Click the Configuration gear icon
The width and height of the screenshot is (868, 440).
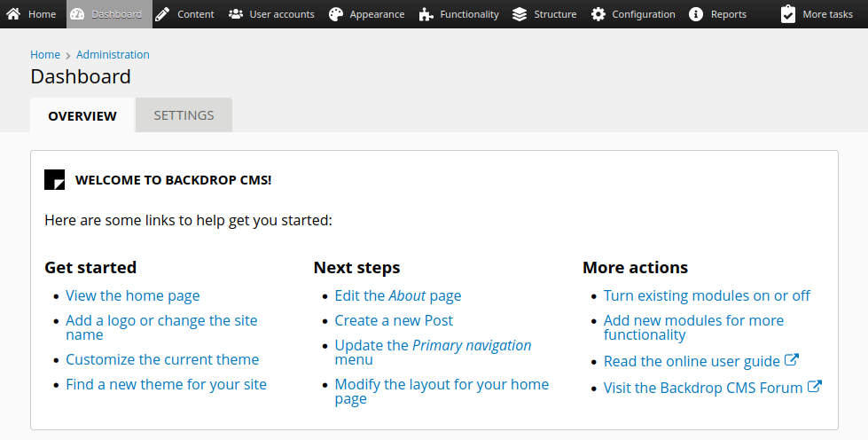[598, 14]
